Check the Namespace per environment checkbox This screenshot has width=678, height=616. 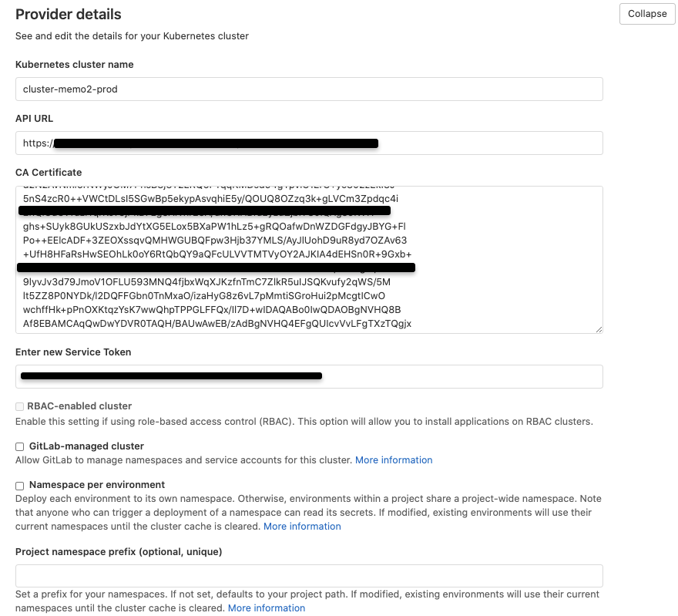[19, 486]
